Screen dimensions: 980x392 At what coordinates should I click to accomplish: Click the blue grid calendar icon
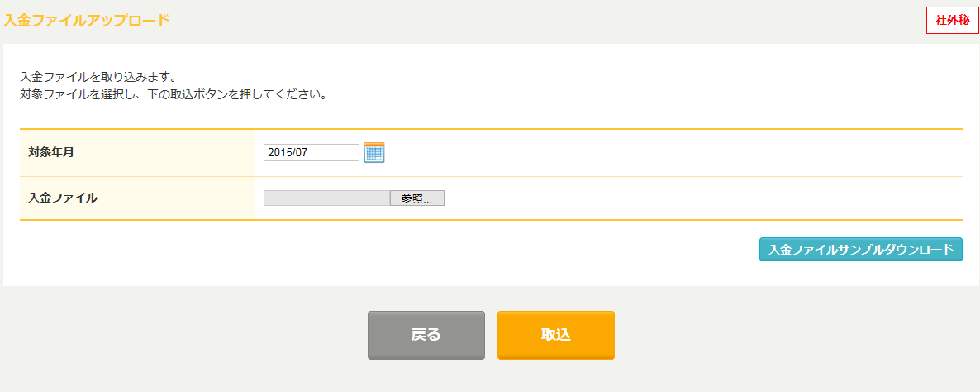click(374, 152)
